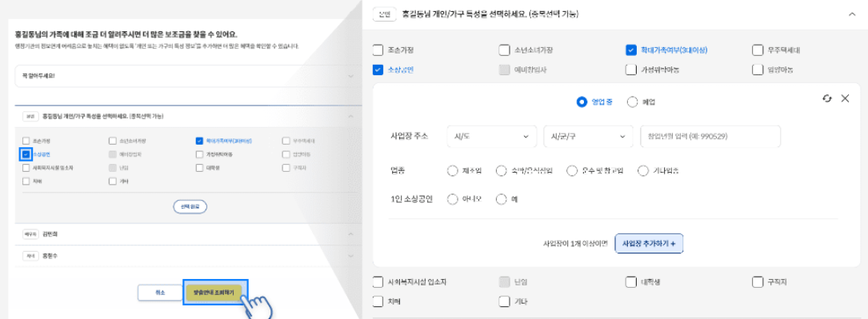Screen dimensions: 868x319
Task: Expand the 꼭 알아두세요! panel on the left
Action: pos(350,76)
